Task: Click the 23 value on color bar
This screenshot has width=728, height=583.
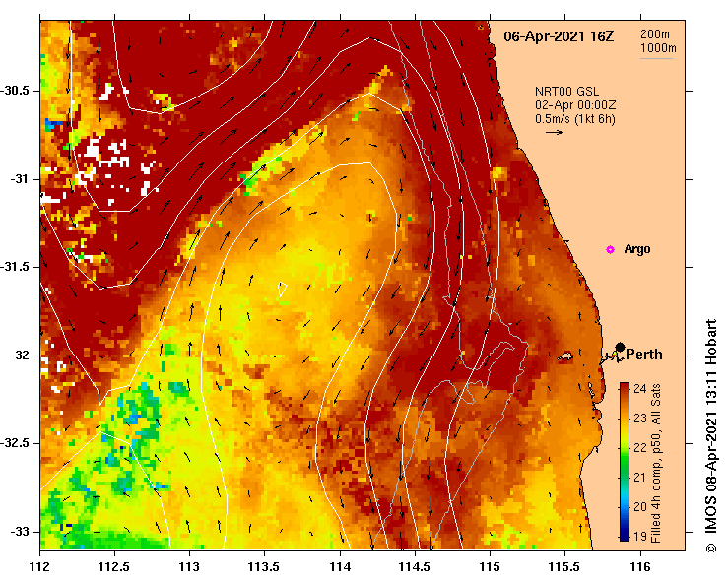Action: [639, 419]
